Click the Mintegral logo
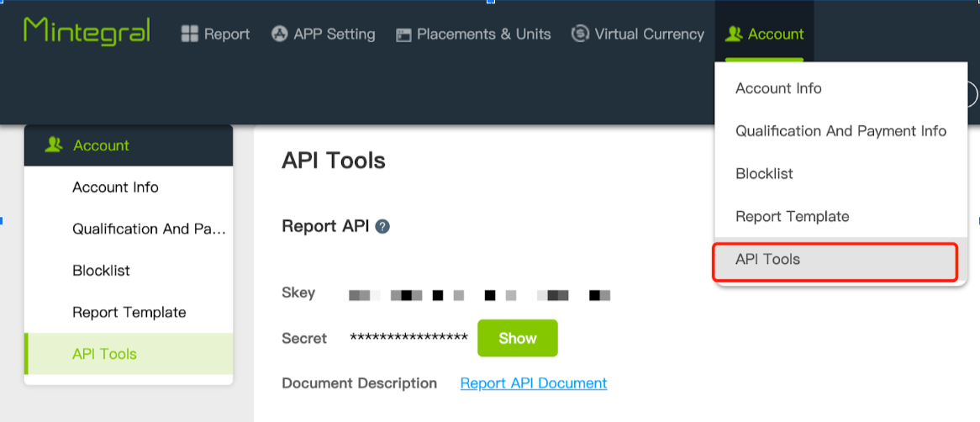This screenshot has height=422, width=980. (87, 31)
